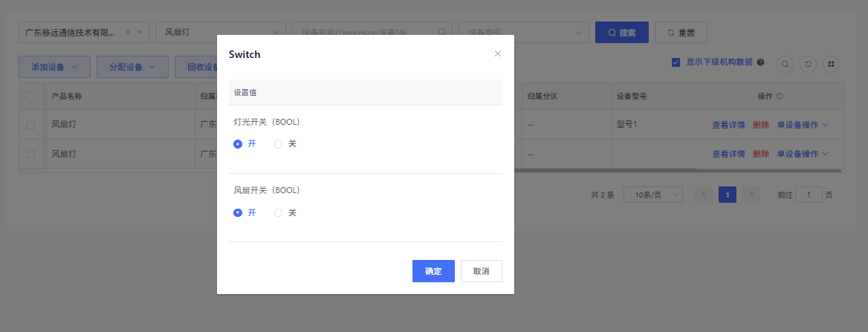Click 查看详情 link in first row
868x332 pixels.
pyautogui.click(x=728, y=125)
